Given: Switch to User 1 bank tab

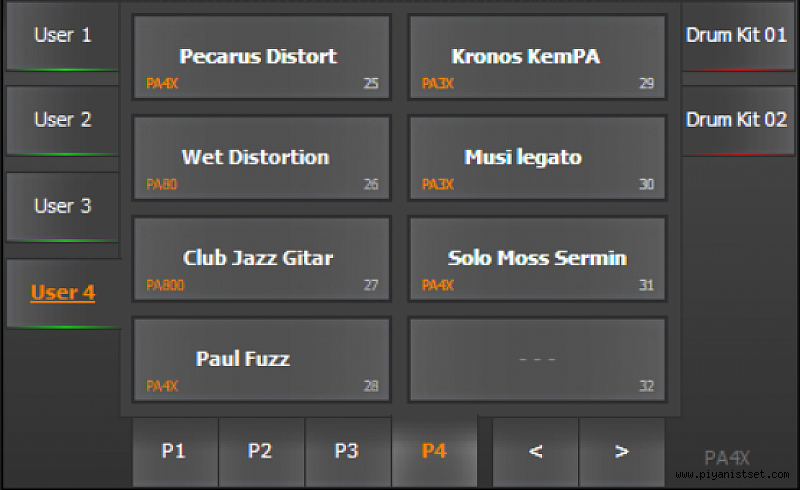Looking at the screenshot, I should tap(62, 36).
